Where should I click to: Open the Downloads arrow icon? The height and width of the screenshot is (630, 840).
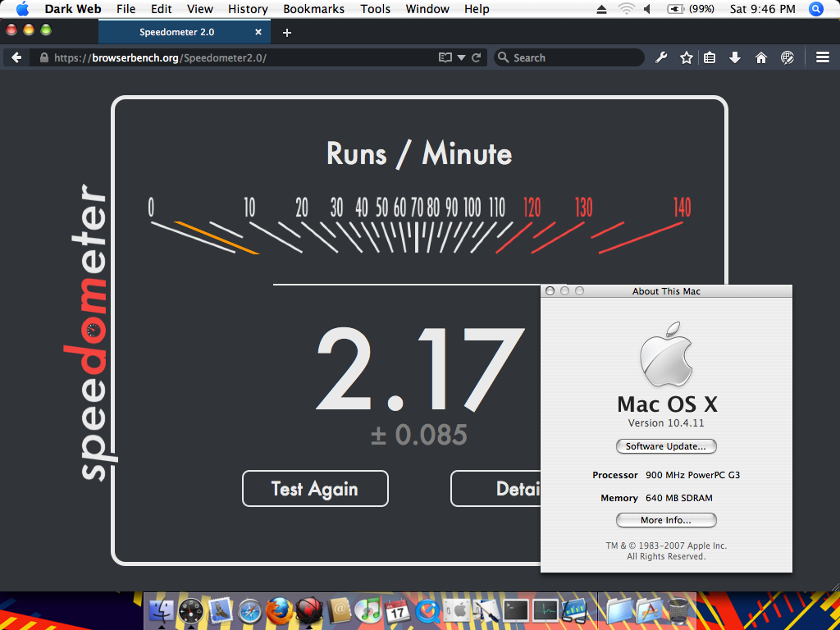[735, 58]
